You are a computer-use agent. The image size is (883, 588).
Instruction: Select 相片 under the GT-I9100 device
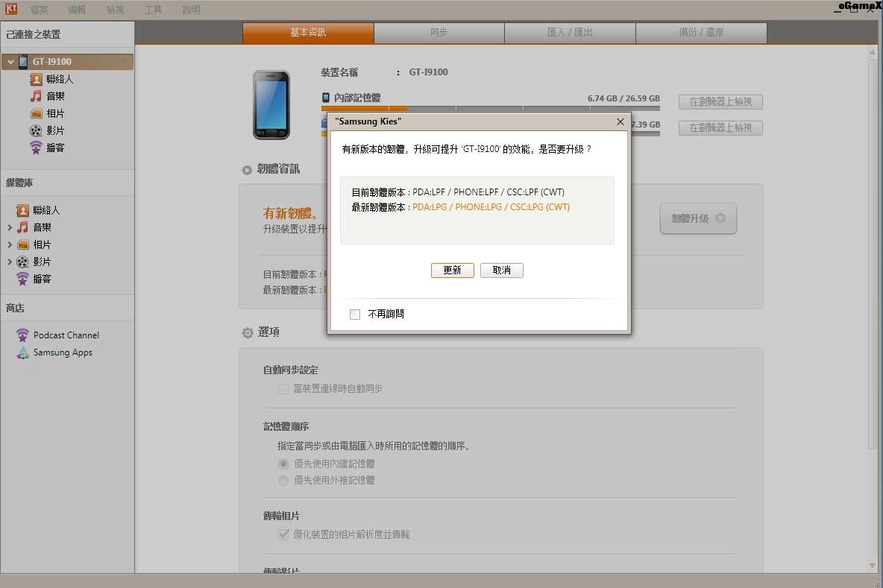point(55,114)
